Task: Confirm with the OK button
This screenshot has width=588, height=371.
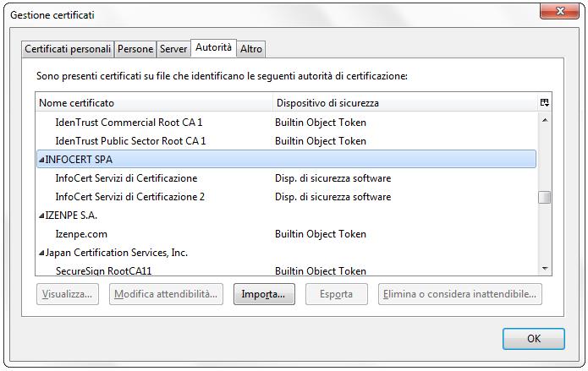Action: (533, 339)
